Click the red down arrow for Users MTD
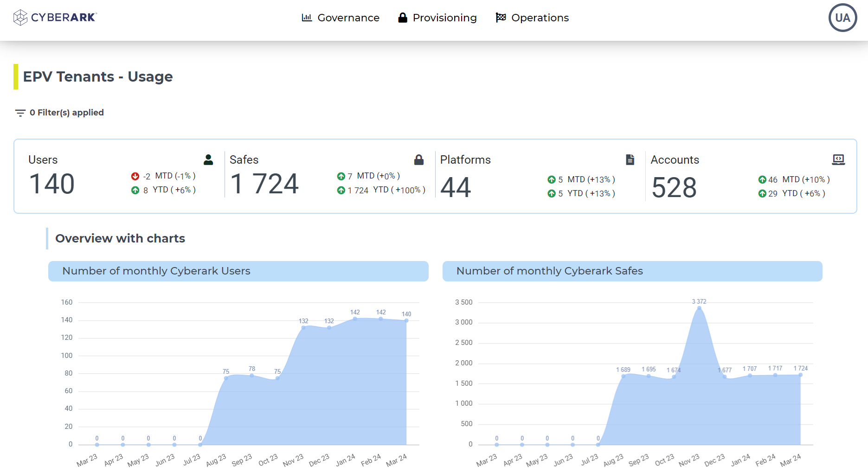 pyautogui.click(x=135, y=176)
